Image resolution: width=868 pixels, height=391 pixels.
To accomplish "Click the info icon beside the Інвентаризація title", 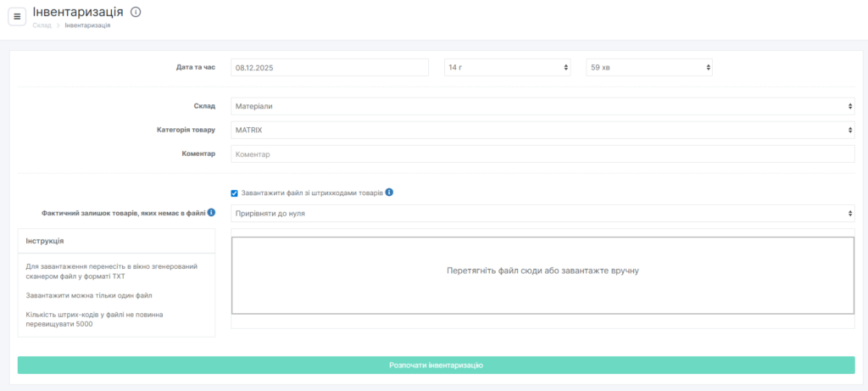I will click(136, 12).
